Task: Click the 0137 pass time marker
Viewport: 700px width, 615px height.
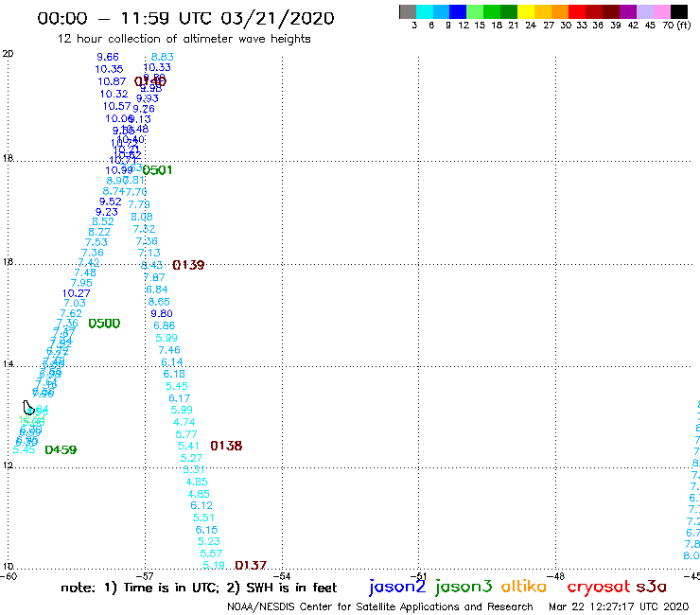Action: point(251,566)
